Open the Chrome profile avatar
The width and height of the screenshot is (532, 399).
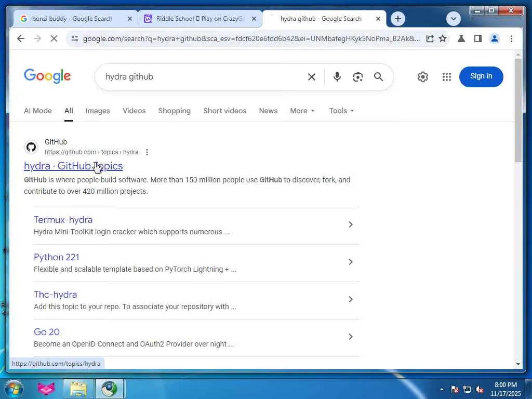click(495, 38)
